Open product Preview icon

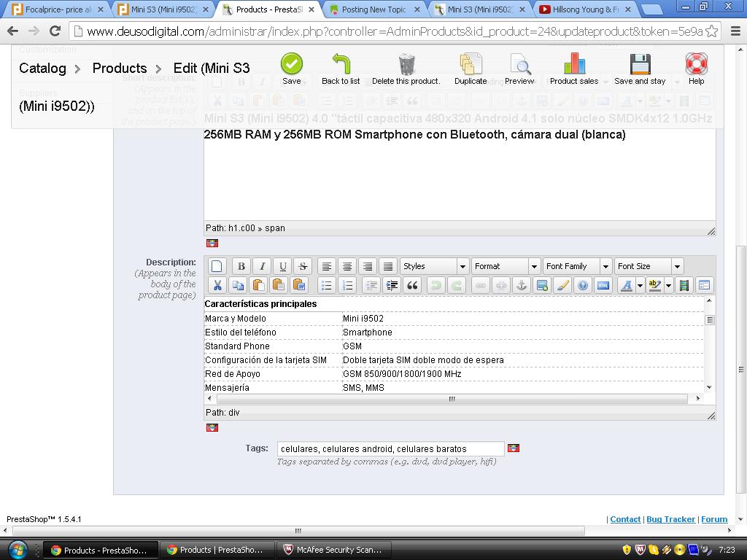(x=519, y=64)
